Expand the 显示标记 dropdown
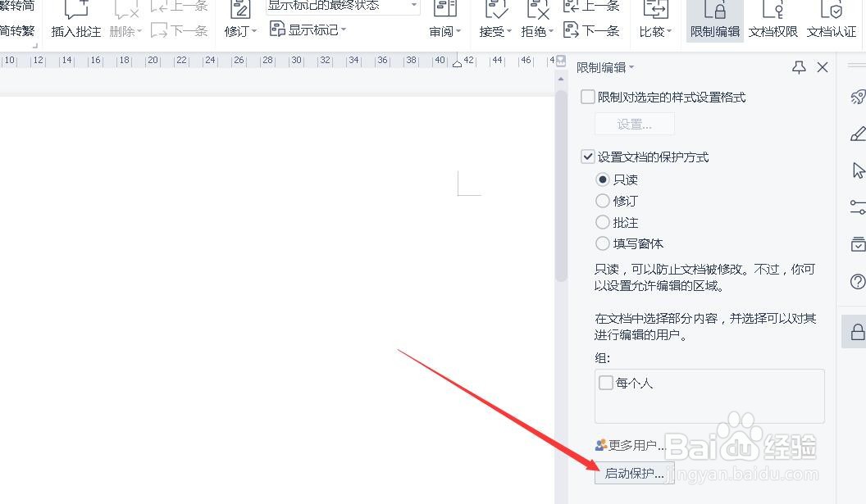 coord(308,30)
